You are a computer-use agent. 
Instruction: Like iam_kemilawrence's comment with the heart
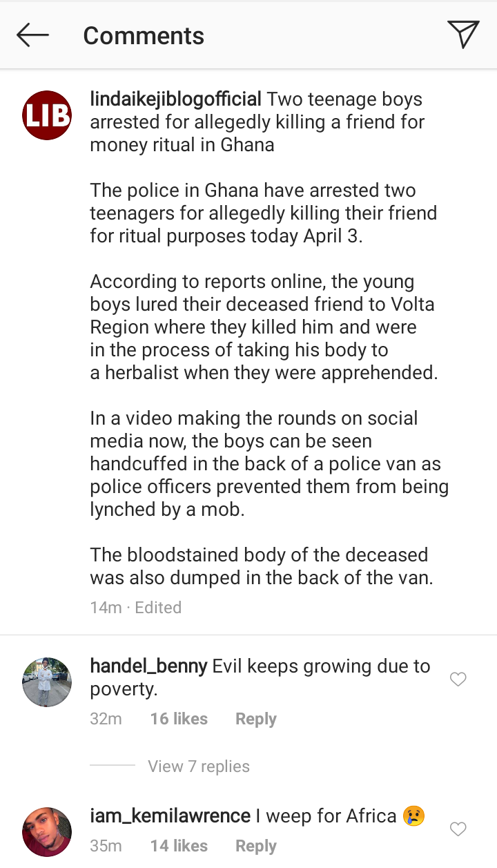(458, 829)
